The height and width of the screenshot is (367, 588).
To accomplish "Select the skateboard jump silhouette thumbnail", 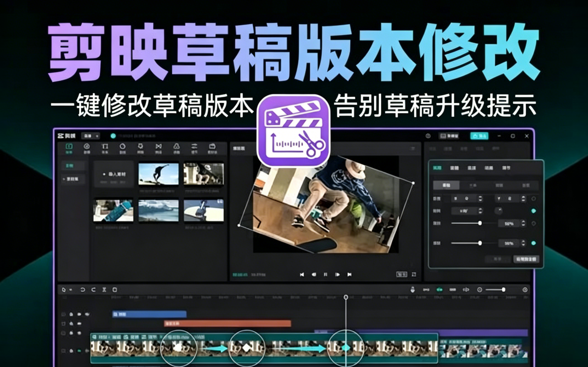I will [158, 174].
